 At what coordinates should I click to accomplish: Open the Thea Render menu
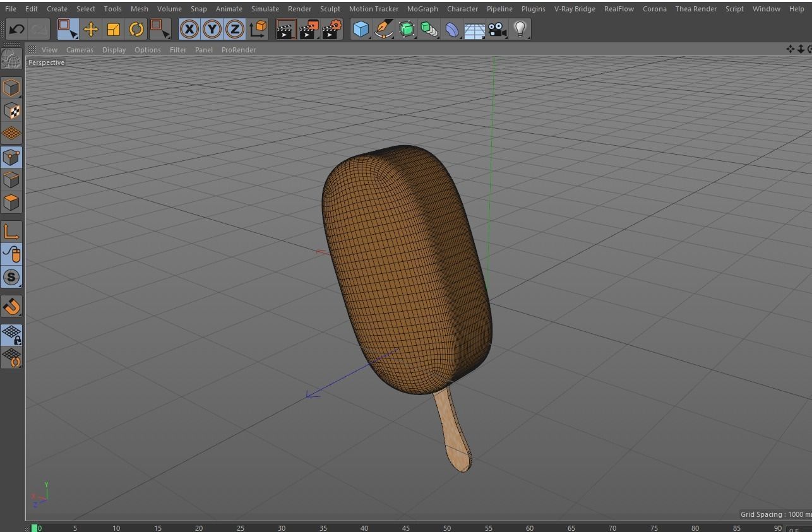coord(696,9)
